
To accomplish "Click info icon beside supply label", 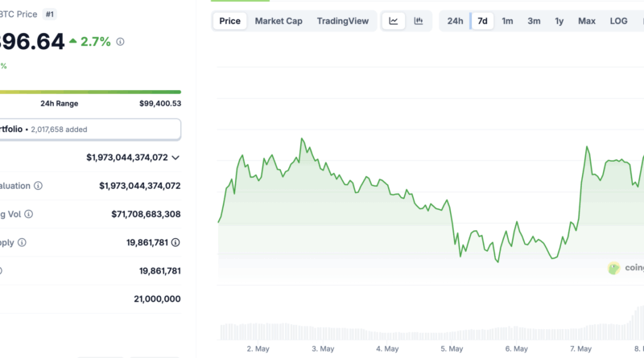I will 22,242.
